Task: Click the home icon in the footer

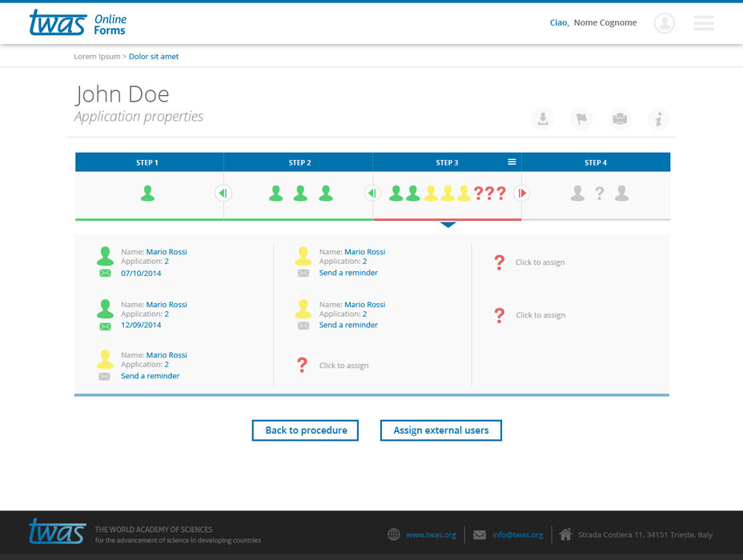Action: coord(565,534)
